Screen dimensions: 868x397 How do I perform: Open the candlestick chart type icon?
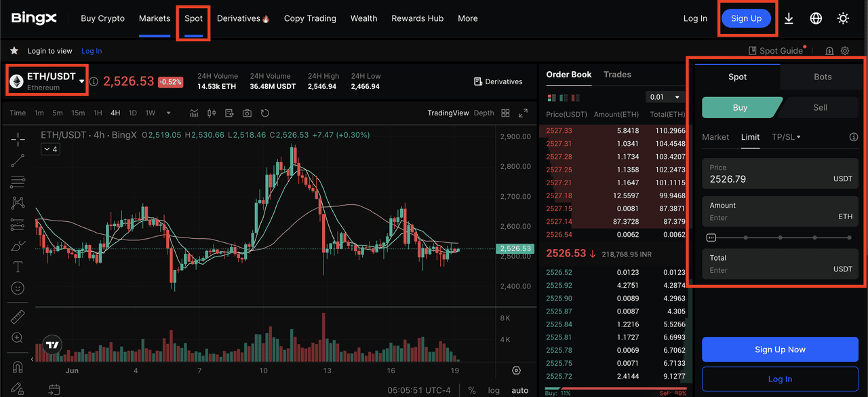tap(212, 113)
